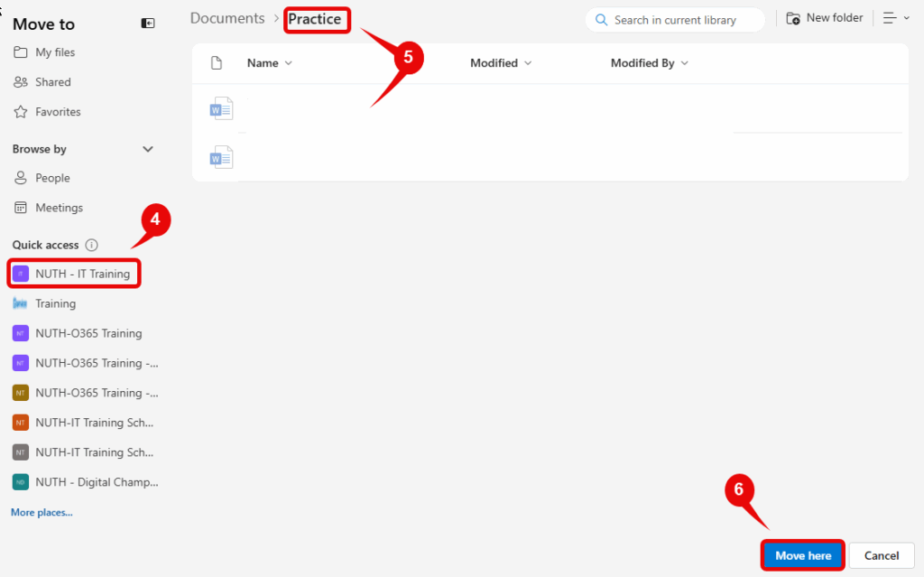Open Modified column sort dropdown
The image size is (924, 577).
(x=501, y=63)
